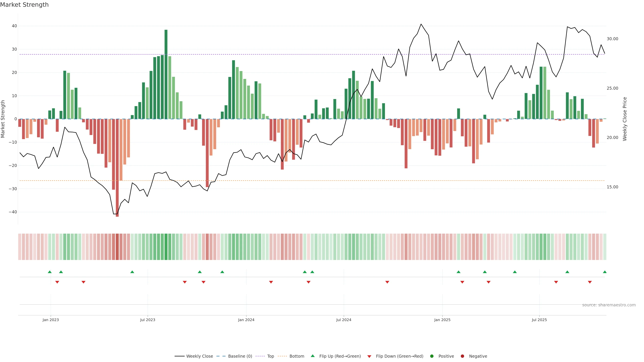This screenshot has height=362, width=644.
Task: Click the first red flip-down triangle marker
Action: tap(57, 282)
